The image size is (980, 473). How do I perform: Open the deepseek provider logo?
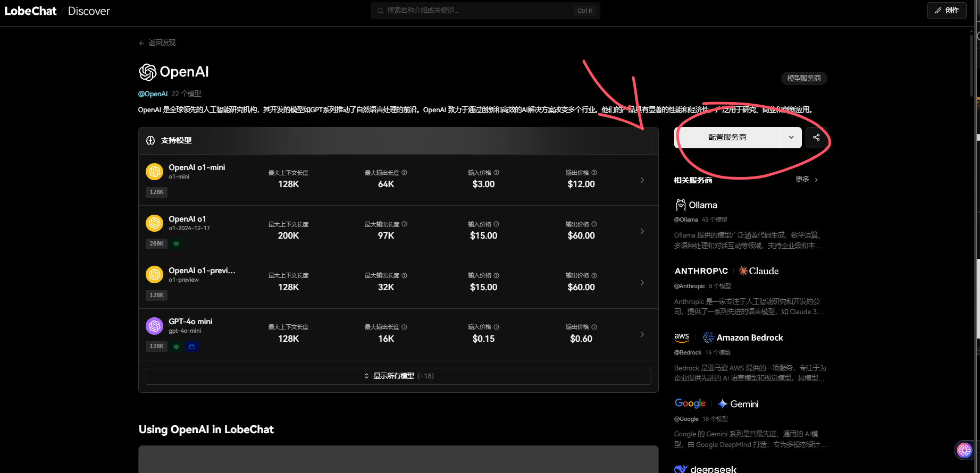[706, 469]
